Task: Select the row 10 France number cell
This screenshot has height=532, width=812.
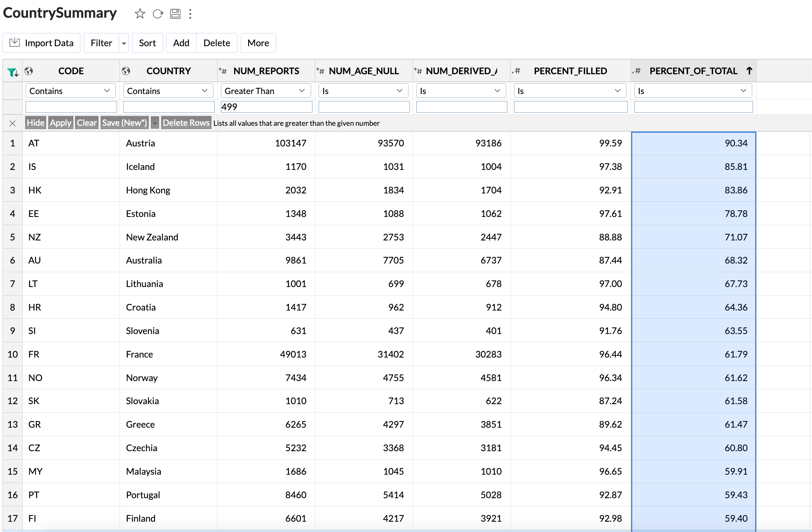Action: pyautogui.click(x=12, y=354)
